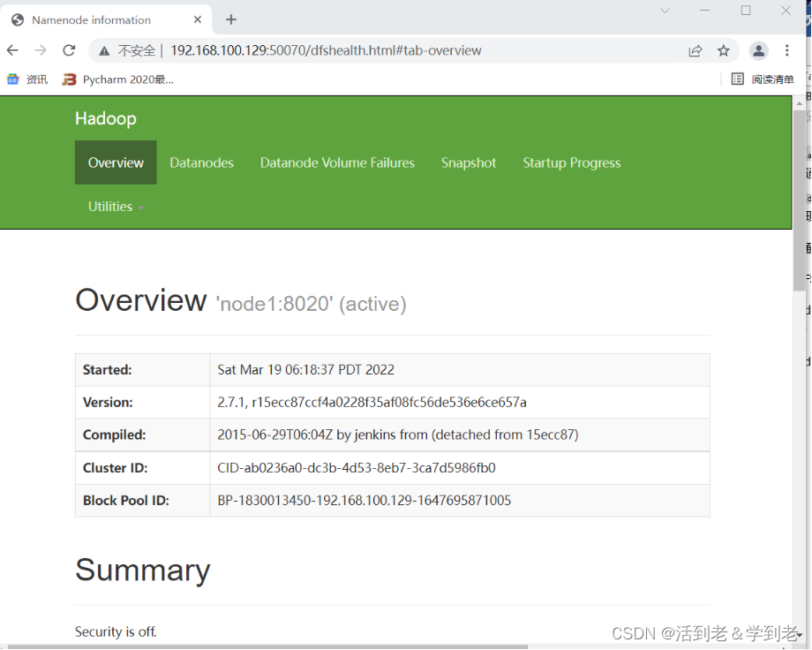
Task: Open the 阅读清单 reading list
Action: coord(763,79)
